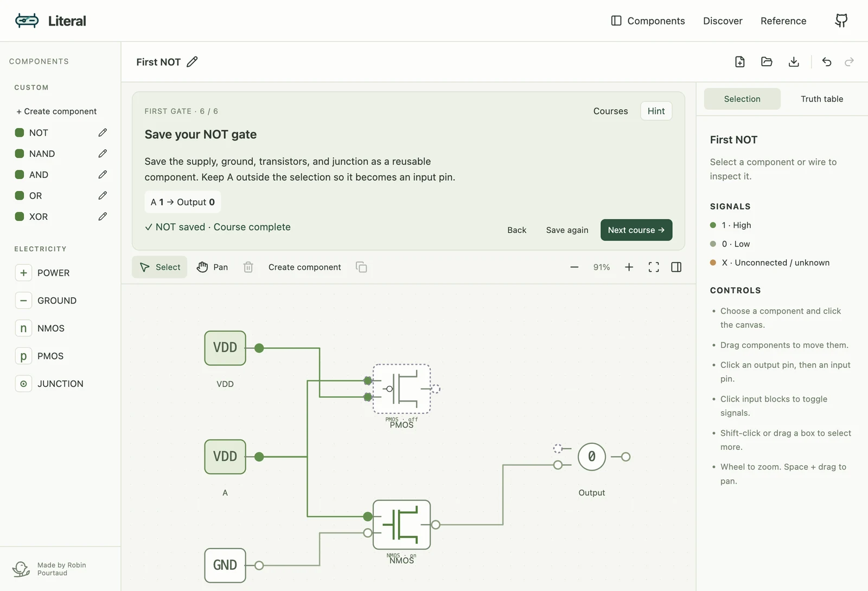Zoom out with the minus icon
The width and height of the screenshot is (868, 591).
pyautogui.click(x=574, y=267)
